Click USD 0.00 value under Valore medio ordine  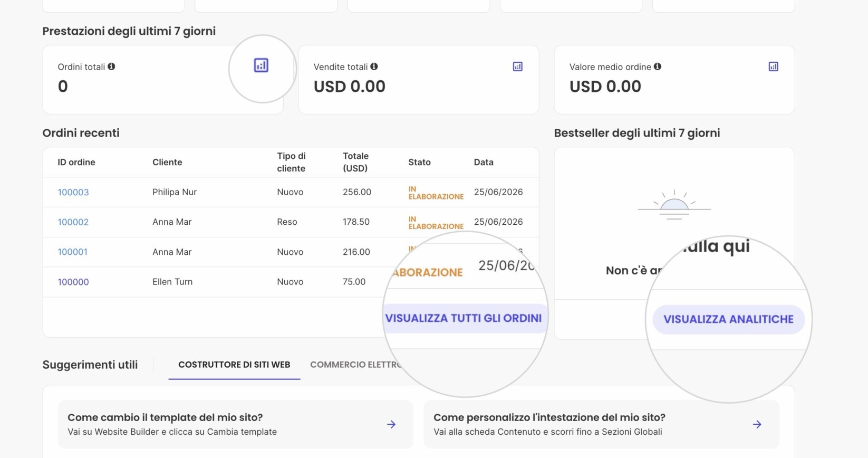[x=605, y=87]
